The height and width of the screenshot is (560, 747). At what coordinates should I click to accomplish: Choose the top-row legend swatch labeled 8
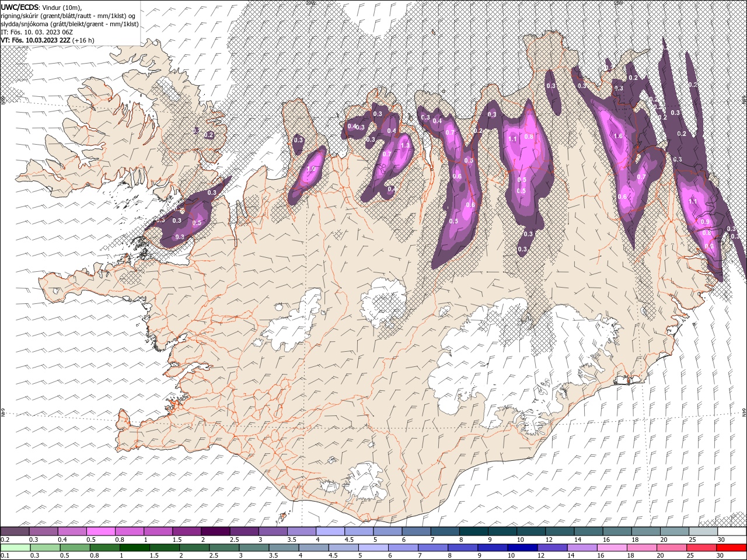[473, 531]
